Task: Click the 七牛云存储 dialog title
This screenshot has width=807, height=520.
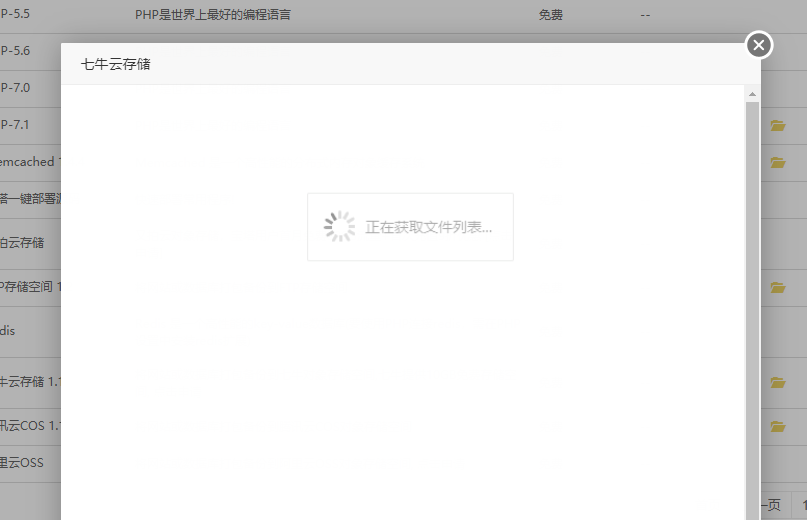Action: pos(116,64)
